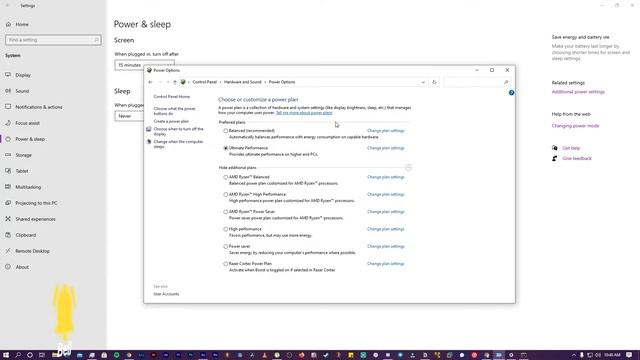Screen dimensions: 640x360
Task: Select AMD Ryzen High Performance plan
Action: click(225, 195)
